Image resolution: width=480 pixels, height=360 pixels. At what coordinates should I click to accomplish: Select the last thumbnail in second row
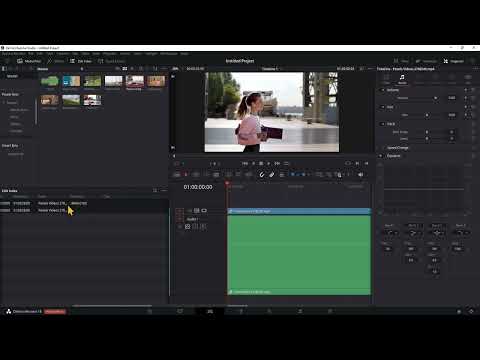tap(92, 100)
